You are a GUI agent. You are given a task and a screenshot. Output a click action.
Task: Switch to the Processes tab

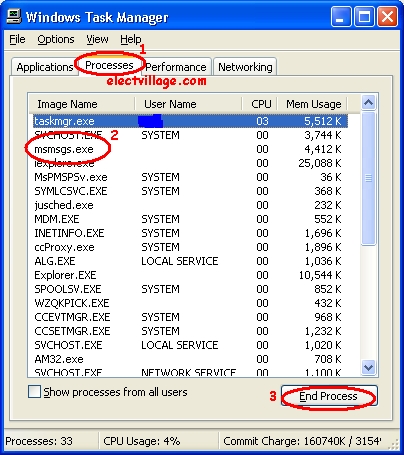click(x=109, y=65)
